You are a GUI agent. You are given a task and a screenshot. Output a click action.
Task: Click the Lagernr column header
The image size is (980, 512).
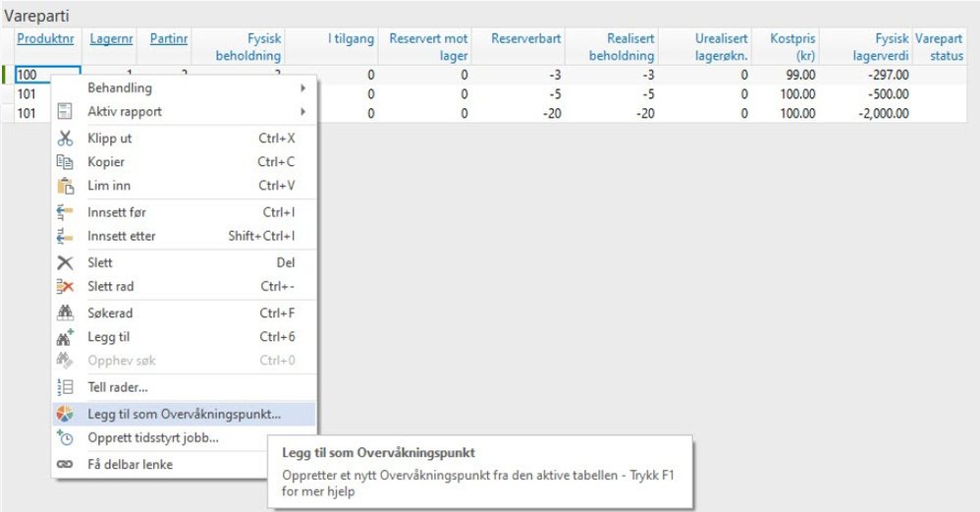[x=111, y=38]
